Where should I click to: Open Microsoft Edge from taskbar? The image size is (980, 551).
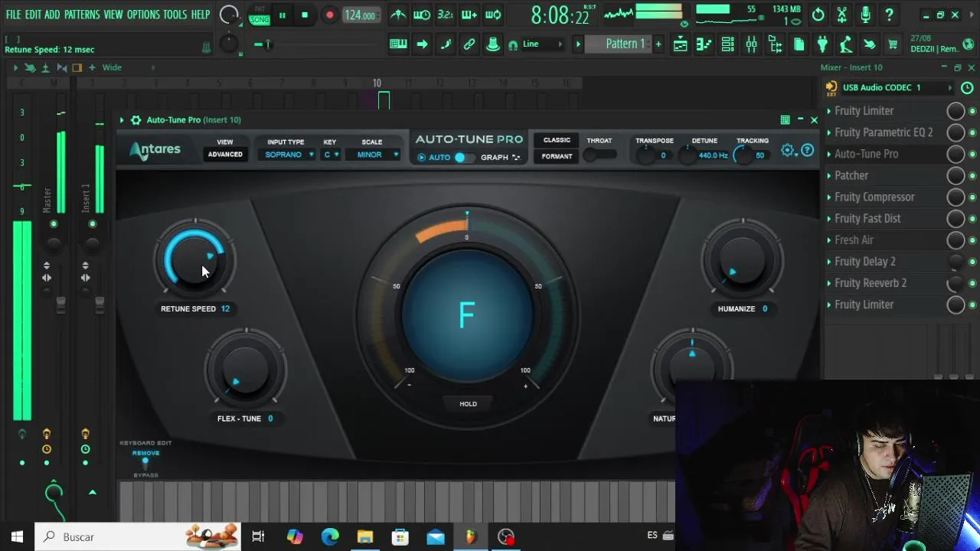click(330, 536)
